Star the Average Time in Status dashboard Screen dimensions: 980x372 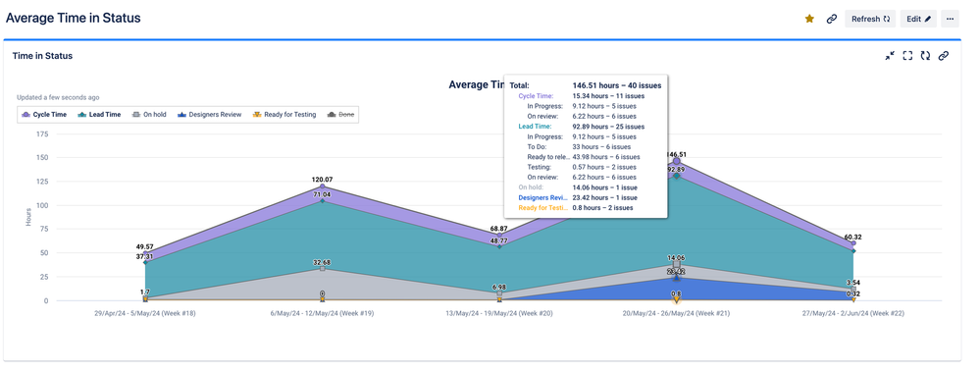click(x=809, y=19)
